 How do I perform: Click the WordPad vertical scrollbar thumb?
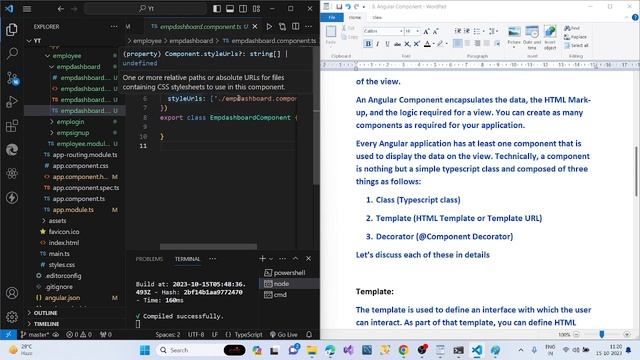636,171
